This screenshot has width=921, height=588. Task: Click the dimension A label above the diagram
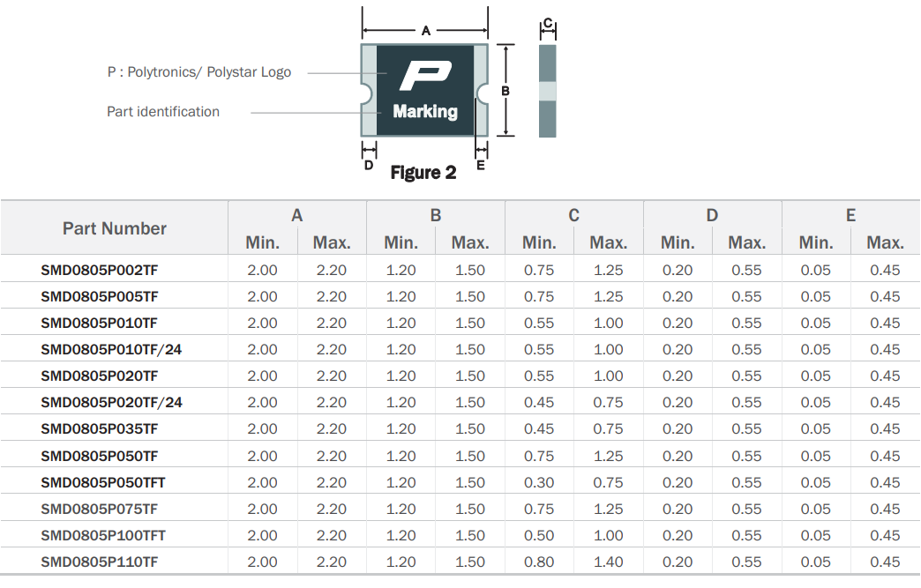click(425, 30)
